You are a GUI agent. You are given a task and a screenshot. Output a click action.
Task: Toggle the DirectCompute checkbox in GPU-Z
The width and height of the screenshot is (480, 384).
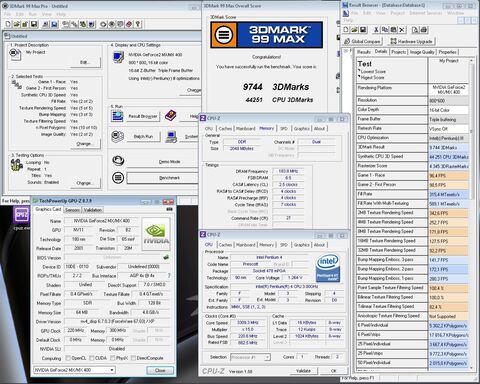click(133, 358)
